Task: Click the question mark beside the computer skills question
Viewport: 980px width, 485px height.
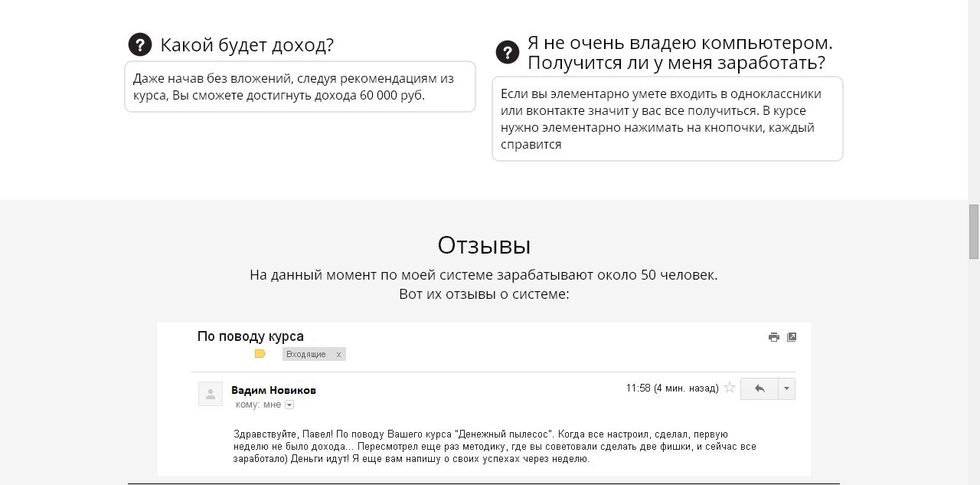Action: (x=506, y=53)
